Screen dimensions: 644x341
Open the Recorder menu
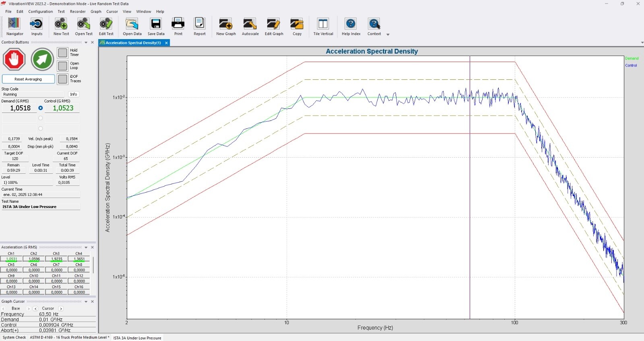tap(78, 12)
